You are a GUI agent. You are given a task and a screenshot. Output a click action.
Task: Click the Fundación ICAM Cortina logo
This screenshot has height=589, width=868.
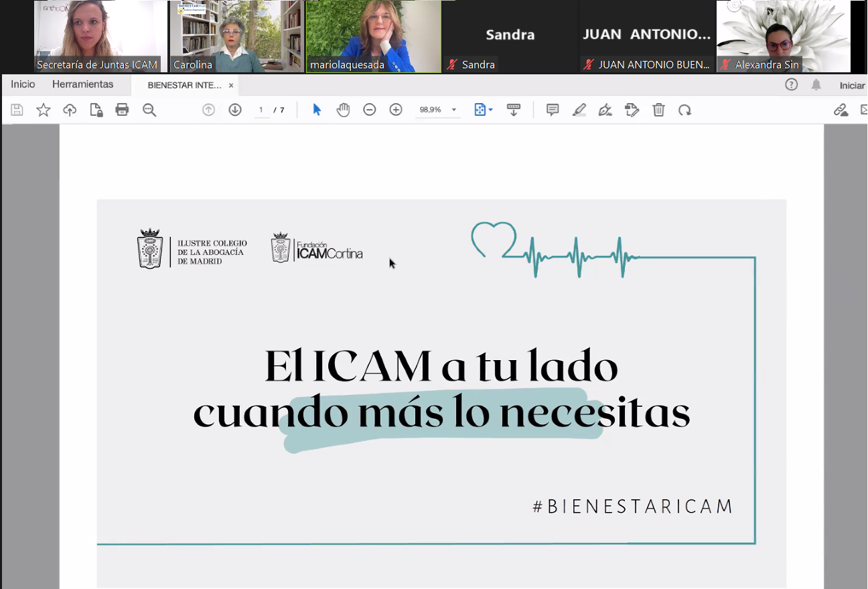(x=317, y=248)
